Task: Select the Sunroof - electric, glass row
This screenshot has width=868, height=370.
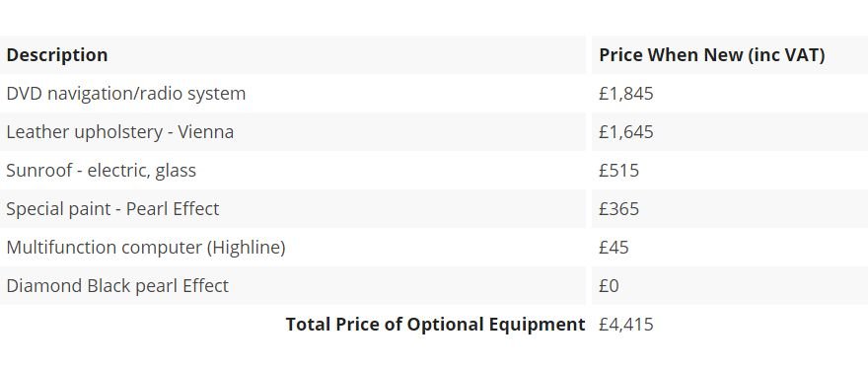Action: [x=434, y=170]
